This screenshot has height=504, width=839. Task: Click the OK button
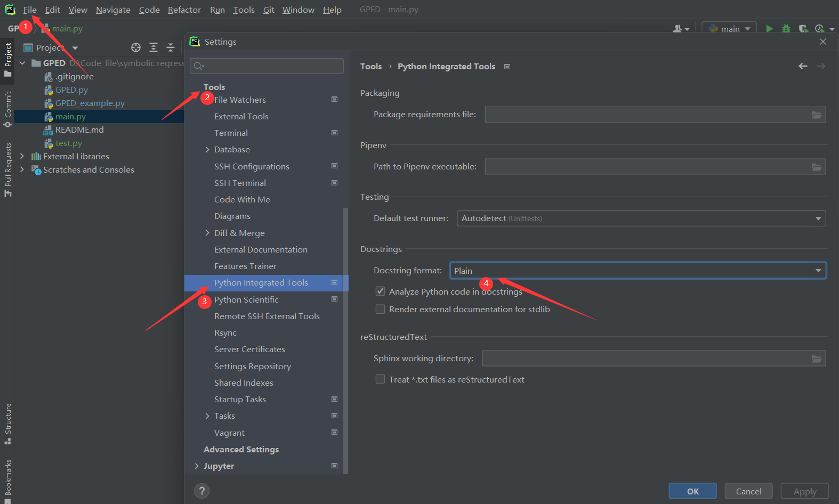692,491
